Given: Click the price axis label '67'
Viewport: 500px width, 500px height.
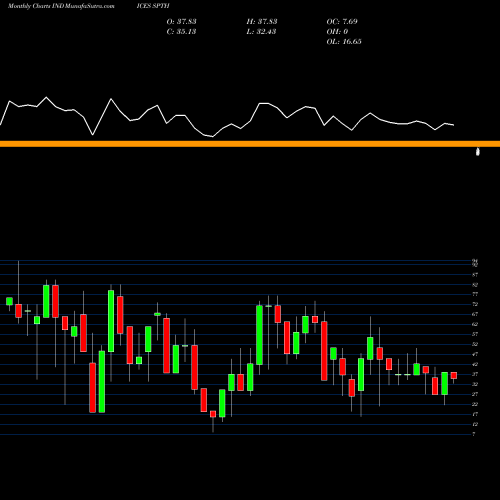Looking at the screenshot, I should click(x=475, y=314).
